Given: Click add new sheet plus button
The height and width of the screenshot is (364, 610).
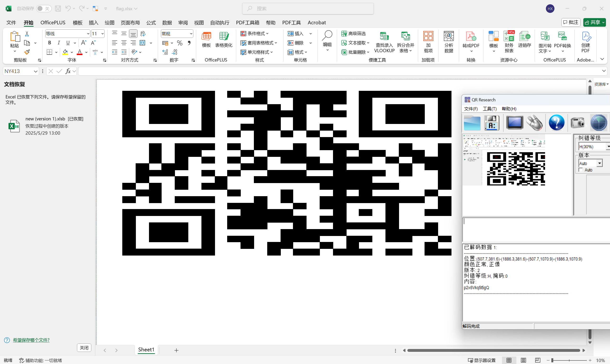Looking at the screenshot, I should tap(176, 350).
